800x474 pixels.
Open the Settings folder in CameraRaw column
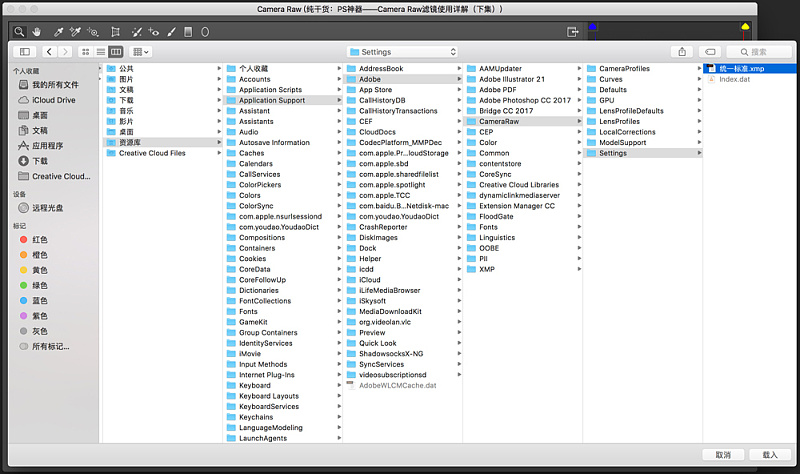[x=643, y=153]
